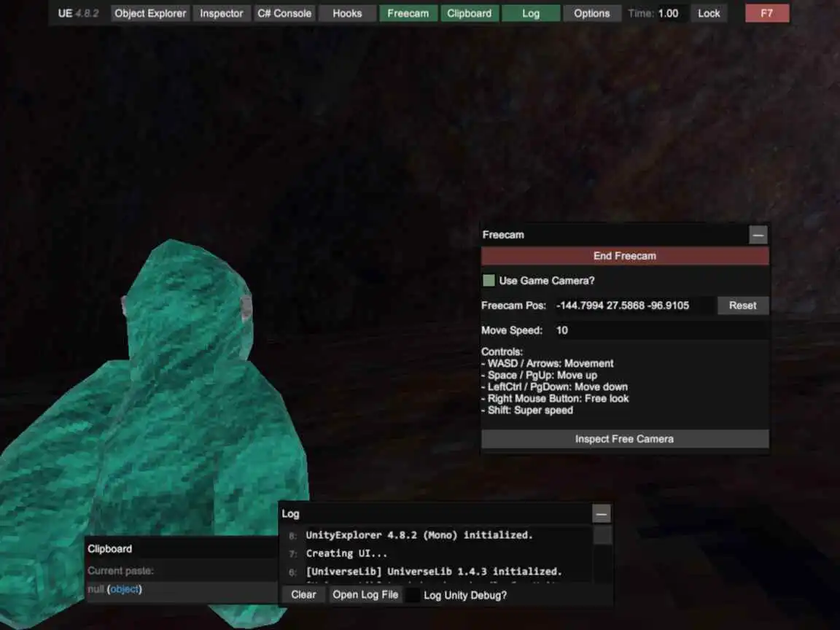Click the red F7 close button

click(767, 13)
